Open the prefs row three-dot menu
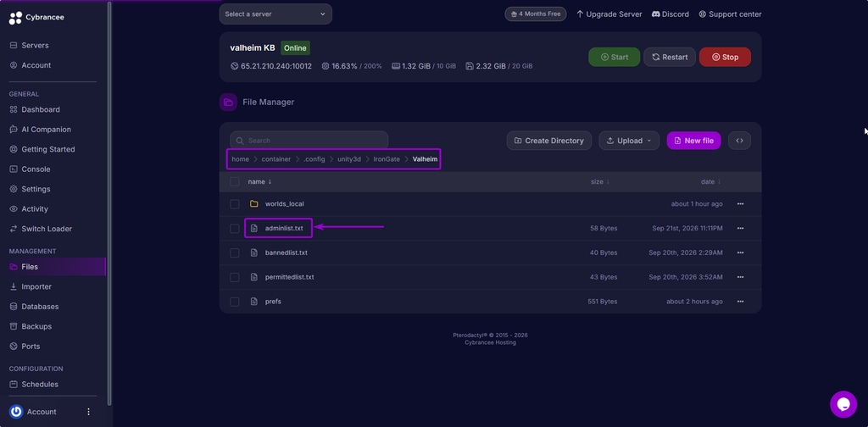This screenshot has width=868, height=427. (740, 302)
